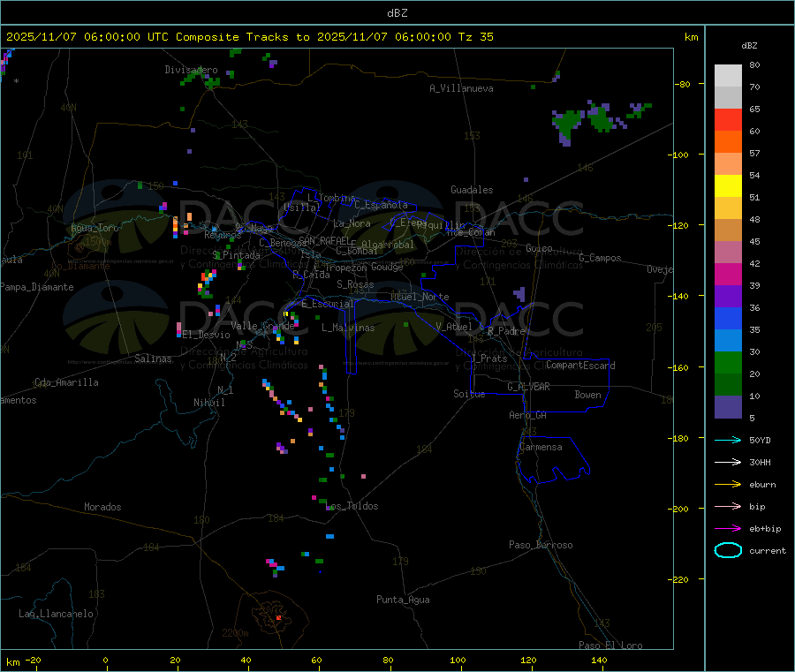Click the C_Campos map label
The width and height of the screenshot is (795, 672).
click(x=600, y=258)
